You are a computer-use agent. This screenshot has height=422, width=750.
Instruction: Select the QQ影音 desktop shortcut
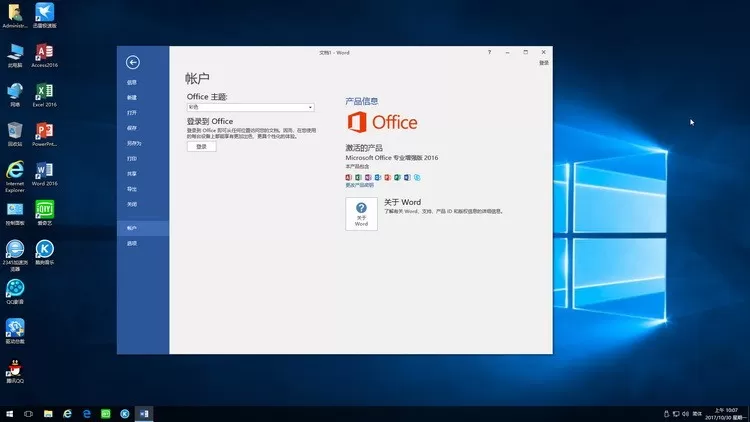(15, 292)
